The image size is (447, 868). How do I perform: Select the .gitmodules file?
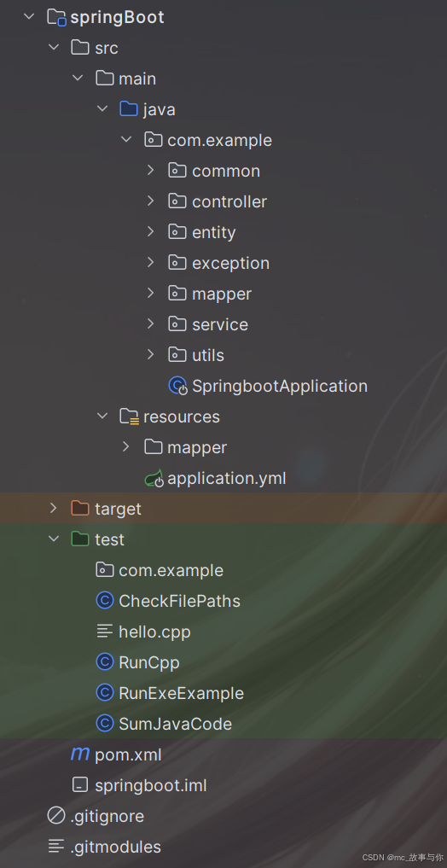click(116, 847)
